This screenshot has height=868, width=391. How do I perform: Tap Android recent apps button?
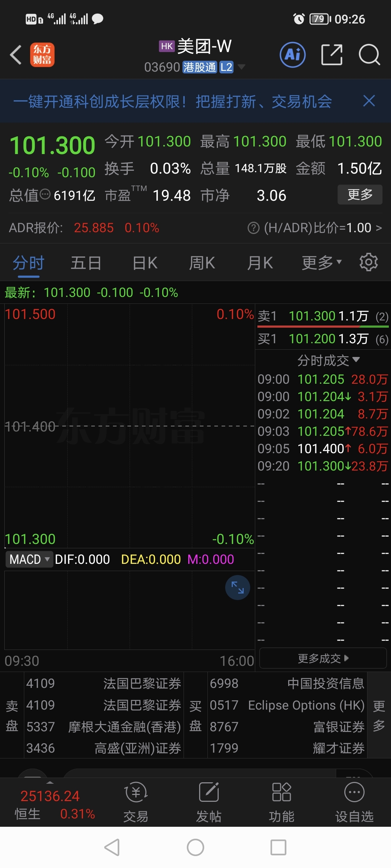tap(278, 847)
